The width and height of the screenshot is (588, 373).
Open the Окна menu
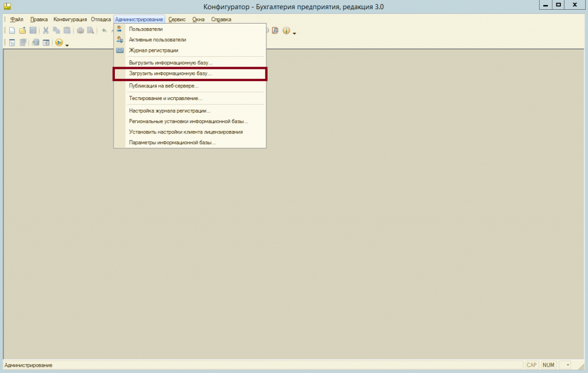(x=198, y=20)
